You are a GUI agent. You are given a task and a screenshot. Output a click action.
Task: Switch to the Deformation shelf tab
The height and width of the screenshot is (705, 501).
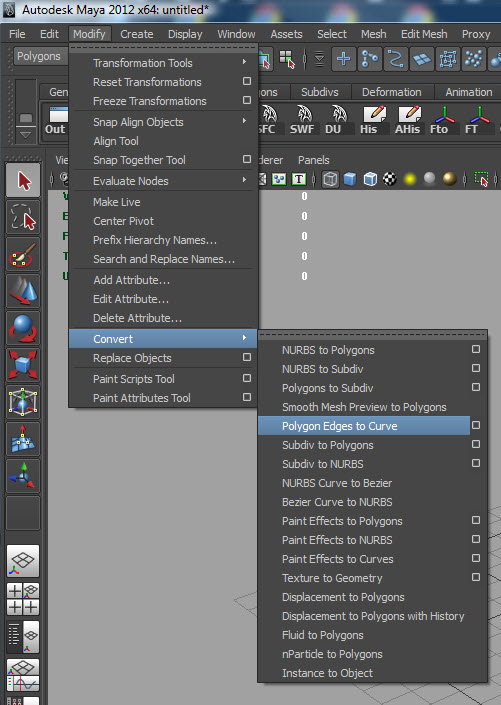392,92
